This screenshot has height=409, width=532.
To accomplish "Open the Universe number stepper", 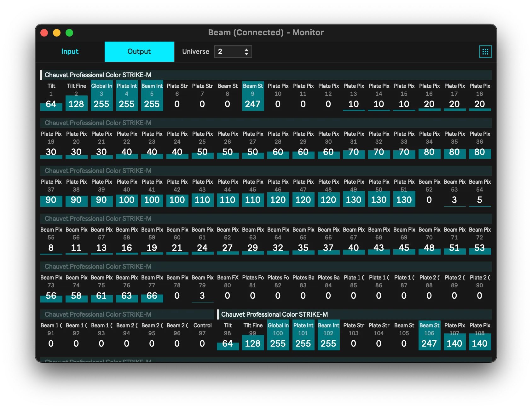I will [x=246, y=52].
